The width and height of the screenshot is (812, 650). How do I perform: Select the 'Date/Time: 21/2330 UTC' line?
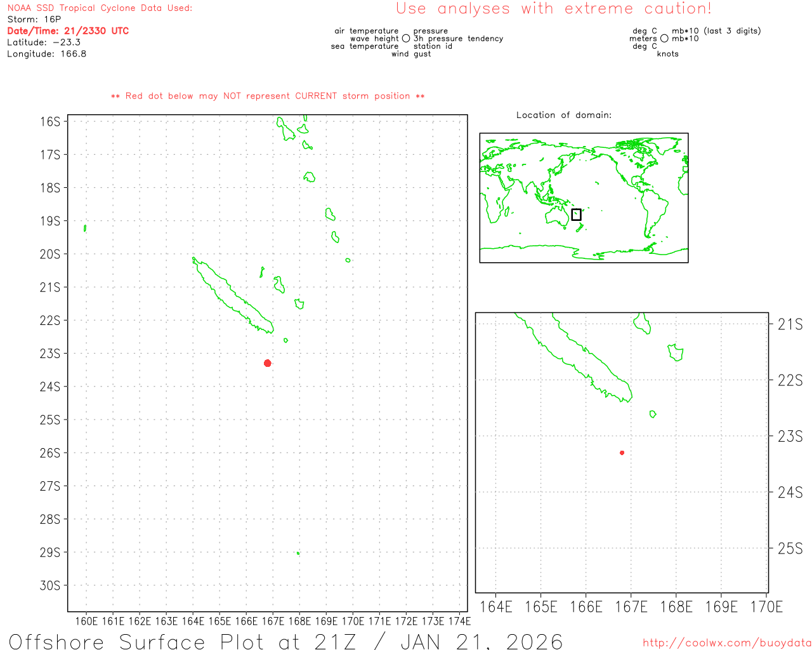click(68, 31)
